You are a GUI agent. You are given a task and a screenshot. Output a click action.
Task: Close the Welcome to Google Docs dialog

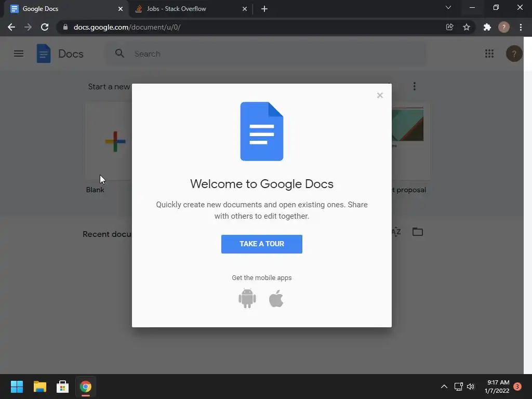380,96
